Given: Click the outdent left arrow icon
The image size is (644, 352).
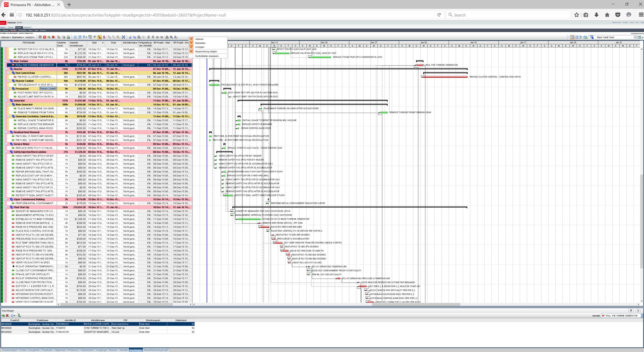Looking at the screenshot, I should tap(157, 37).
